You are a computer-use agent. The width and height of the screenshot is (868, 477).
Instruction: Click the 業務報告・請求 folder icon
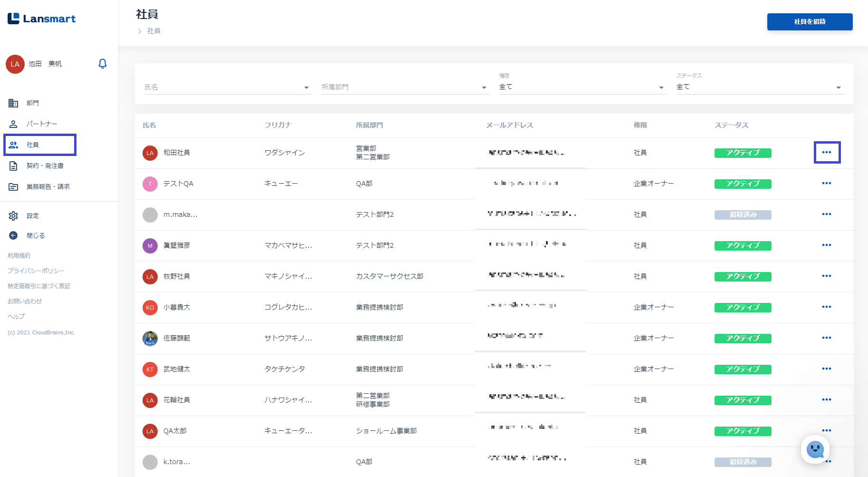coord(13,187)
